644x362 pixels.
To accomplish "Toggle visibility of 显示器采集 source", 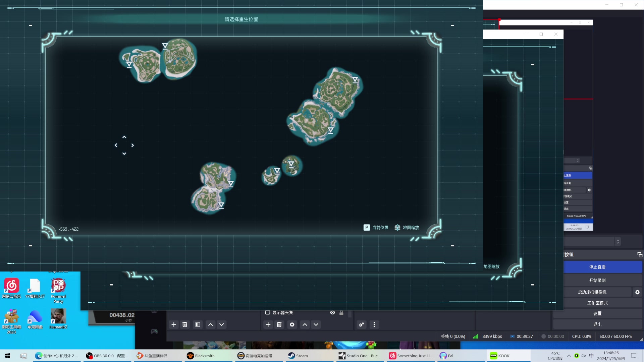I will (x=332, y=312).
